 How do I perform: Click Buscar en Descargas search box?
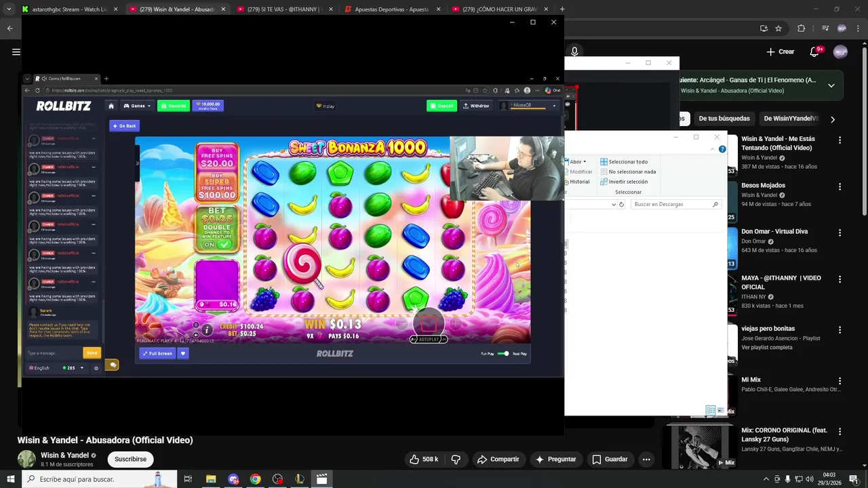(x=675, y=204)
